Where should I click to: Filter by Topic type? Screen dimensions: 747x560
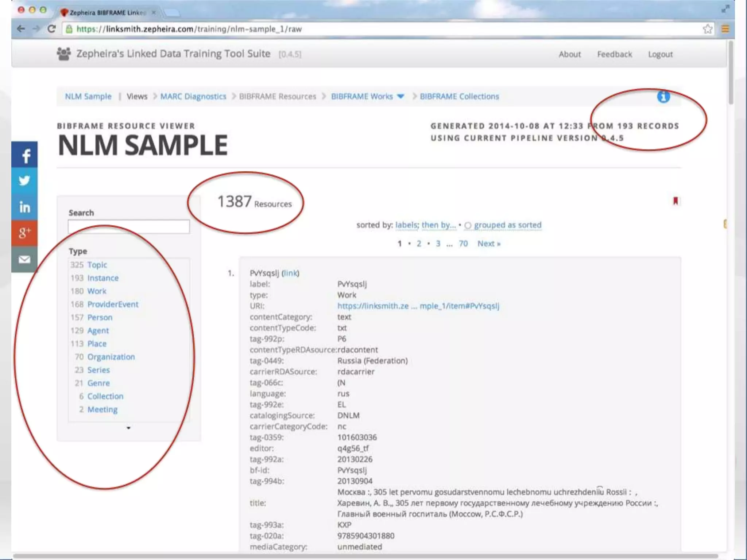[97, 265]
